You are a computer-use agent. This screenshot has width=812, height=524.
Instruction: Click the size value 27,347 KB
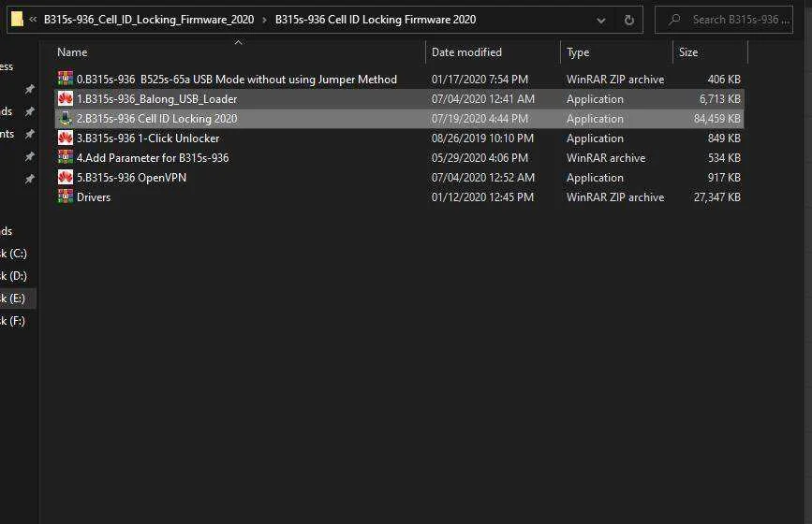click(717, 197)
